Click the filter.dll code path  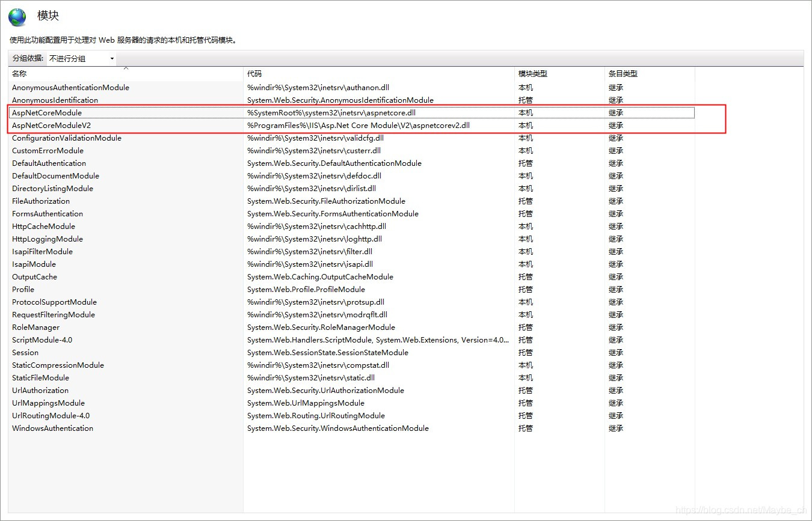310,251
